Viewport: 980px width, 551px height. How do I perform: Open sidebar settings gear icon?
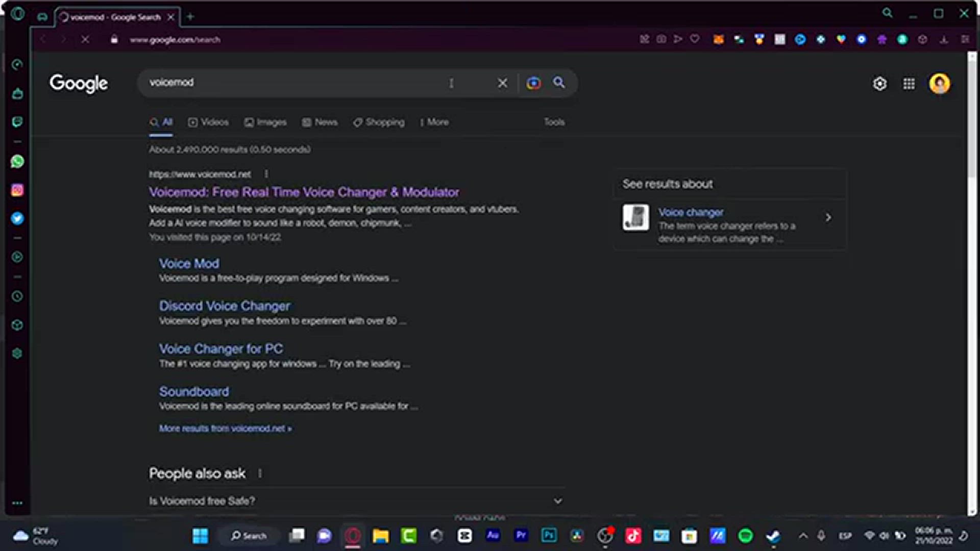coord(17,354)
